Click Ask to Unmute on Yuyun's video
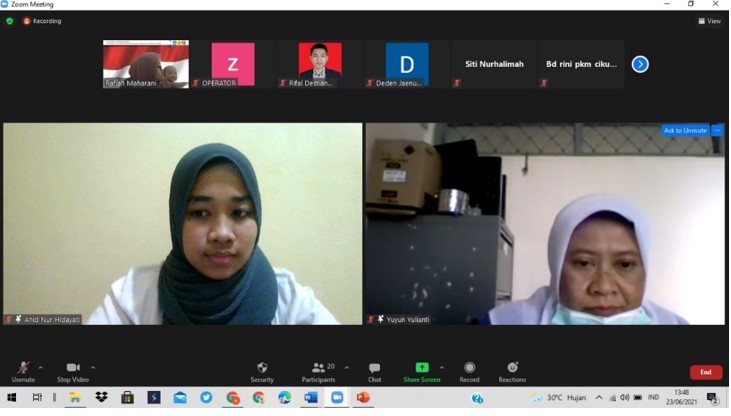The width and height of the screenshot is (731, 416). pyautogui.click(x=685, y=130)
